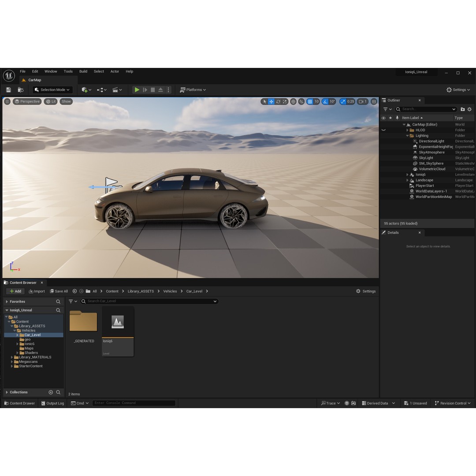Open the quick add actor icon
Screen dimensions: 476x476
86,90
